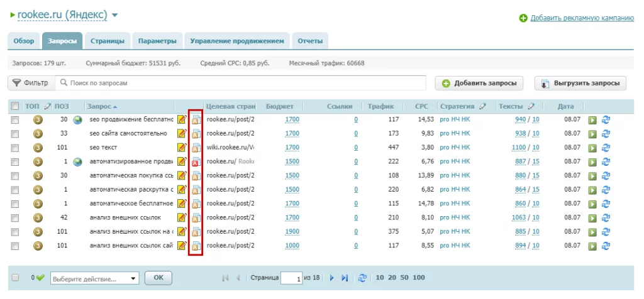Viewport: 644px width, 299px height.
Task: Refresh icon in the budget 1000 row
Action: [x=606, y=246]
